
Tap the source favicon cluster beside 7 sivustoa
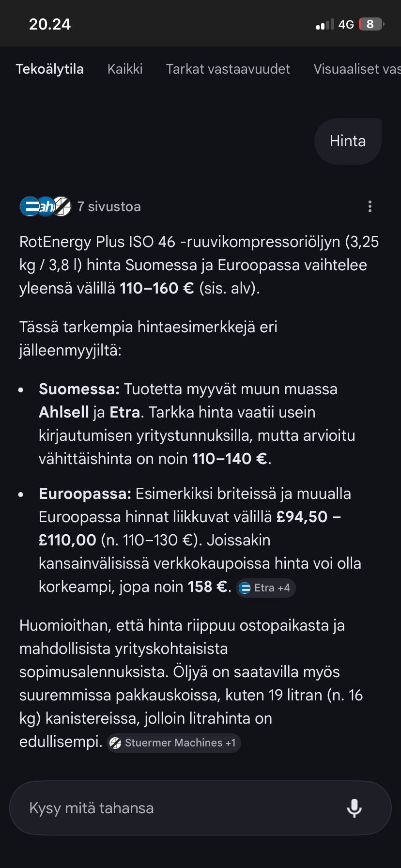(x=45, y=206)
